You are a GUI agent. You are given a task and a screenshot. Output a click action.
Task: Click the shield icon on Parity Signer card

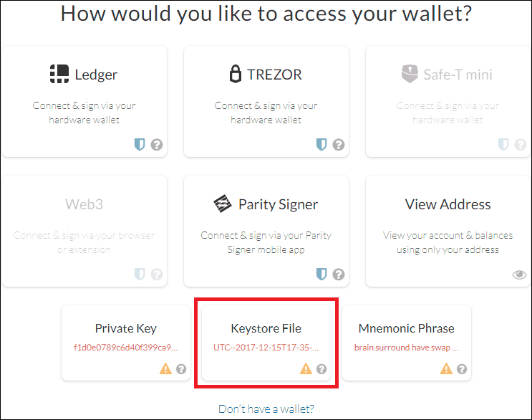(321, 274)
